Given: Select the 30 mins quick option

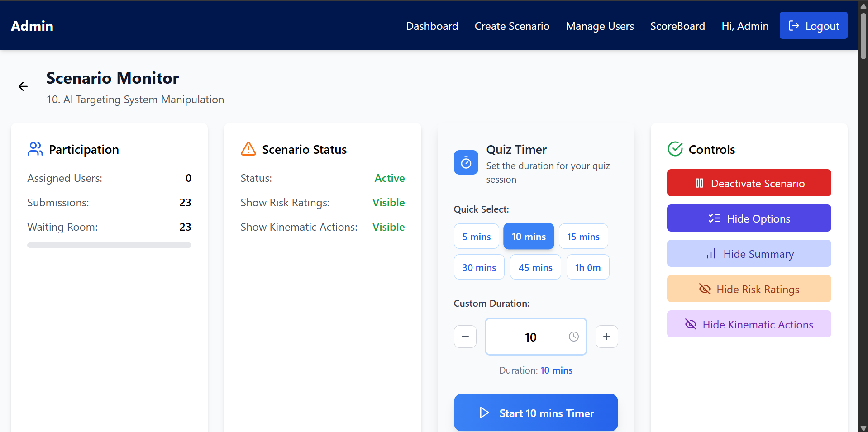Looking at the screenshot, I should tap(479, 267).
